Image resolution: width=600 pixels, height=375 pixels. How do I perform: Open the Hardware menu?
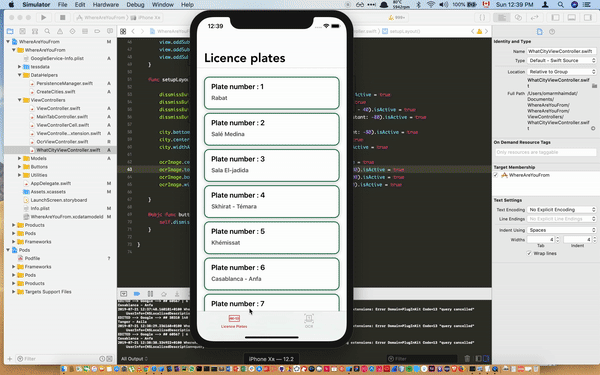[x=106, y=5]
